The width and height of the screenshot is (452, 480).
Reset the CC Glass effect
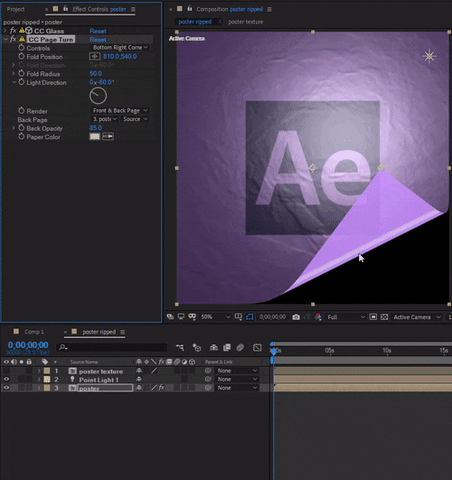(x=98, y=31)
